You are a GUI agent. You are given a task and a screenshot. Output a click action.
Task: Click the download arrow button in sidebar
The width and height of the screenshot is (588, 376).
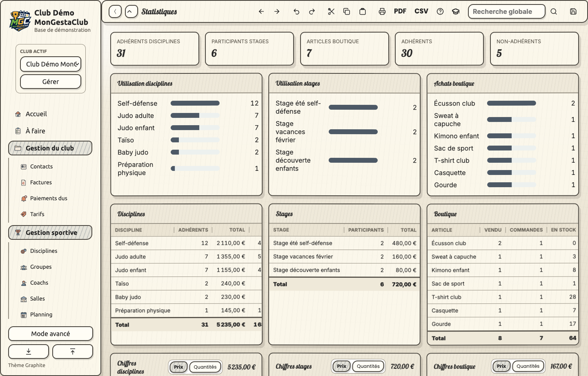tap(29, 352)
